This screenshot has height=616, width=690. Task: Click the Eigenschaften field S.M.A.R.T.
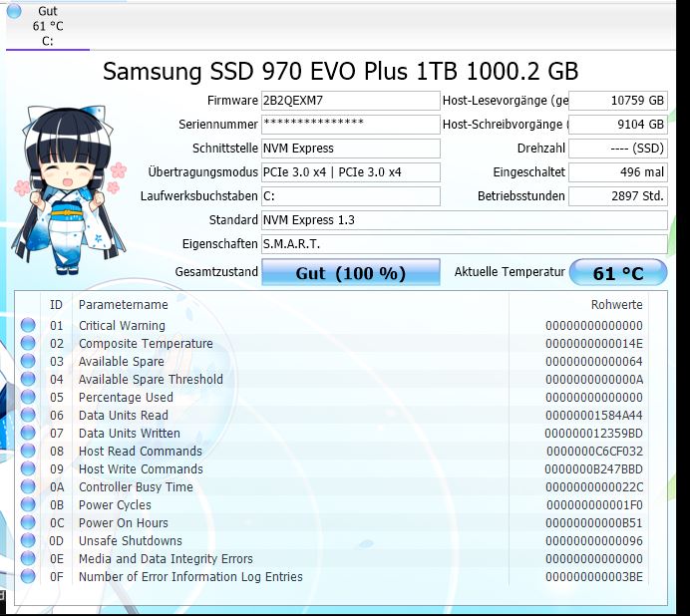coord(465,244)
